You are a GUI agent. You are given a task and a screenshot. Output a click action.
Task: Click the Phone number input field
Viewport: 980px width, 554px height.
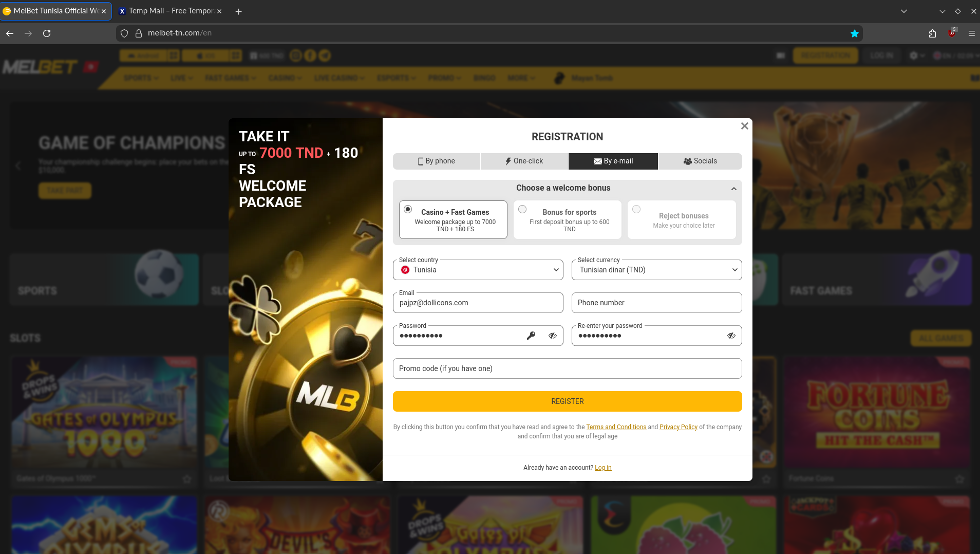click(656, 303)
